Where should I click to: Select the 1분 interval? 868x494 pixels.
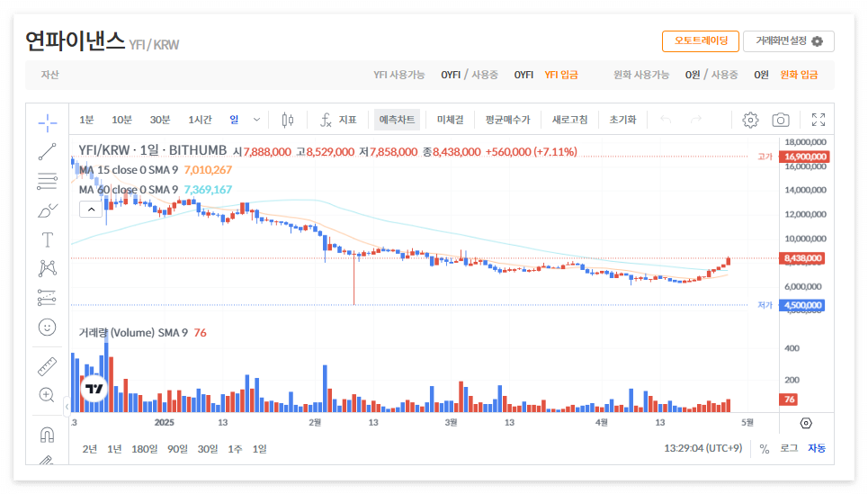(86, 120)
